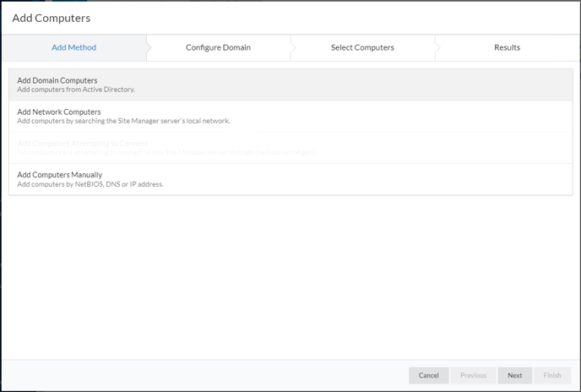Select Add Network Computers method
The height and width of the screenshot is (392, 581).
(x=59, y=112)
